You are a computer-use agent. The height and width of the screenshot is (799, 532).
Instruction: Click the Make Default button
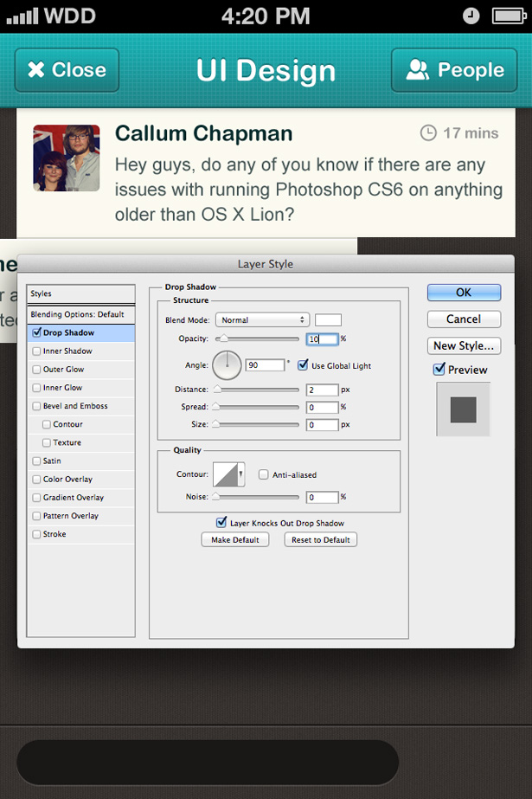click(235, 539)
